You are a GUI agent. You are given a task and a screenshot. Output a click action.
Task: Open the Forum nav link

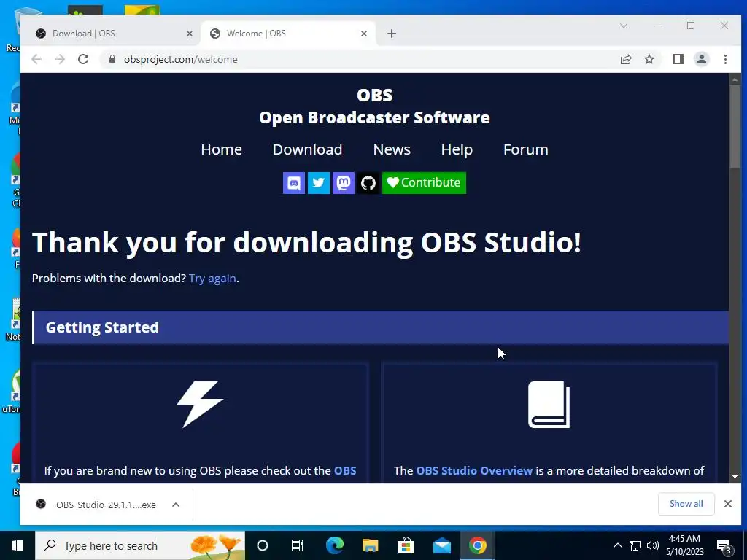pos(526,149)
